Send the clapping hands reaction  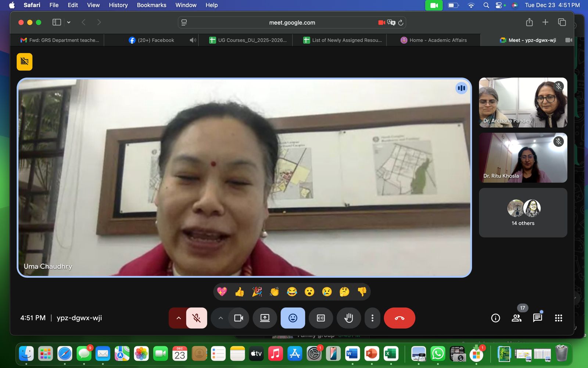pyautogui.click(x=275, y=292)
